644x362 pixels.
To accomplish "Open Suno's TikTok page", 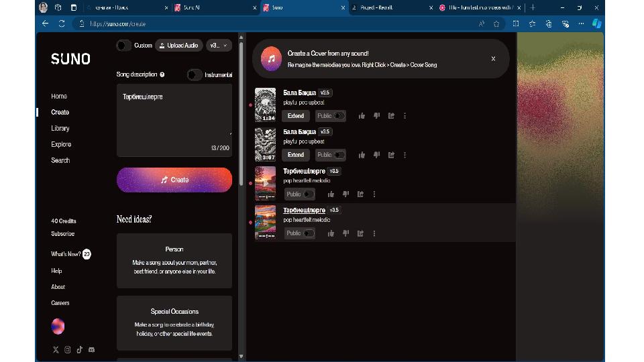I will [79, 350].
